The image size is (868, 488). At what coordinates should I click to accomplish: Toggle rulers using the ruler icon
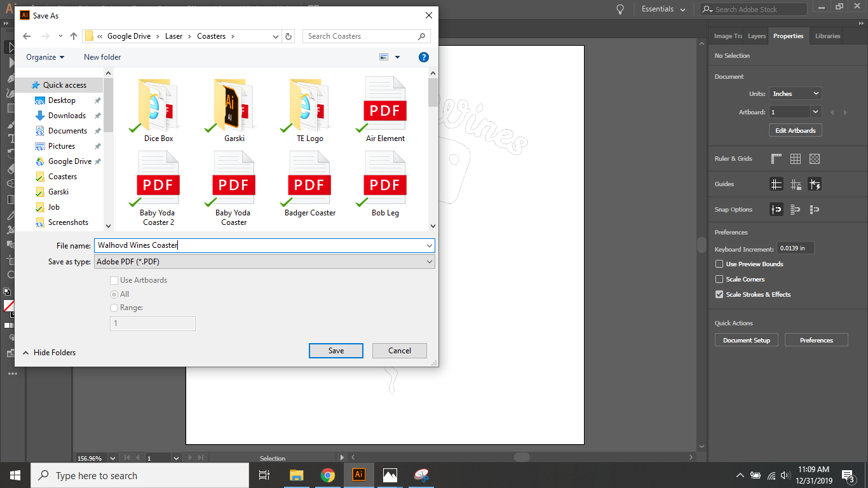point(776,159)
